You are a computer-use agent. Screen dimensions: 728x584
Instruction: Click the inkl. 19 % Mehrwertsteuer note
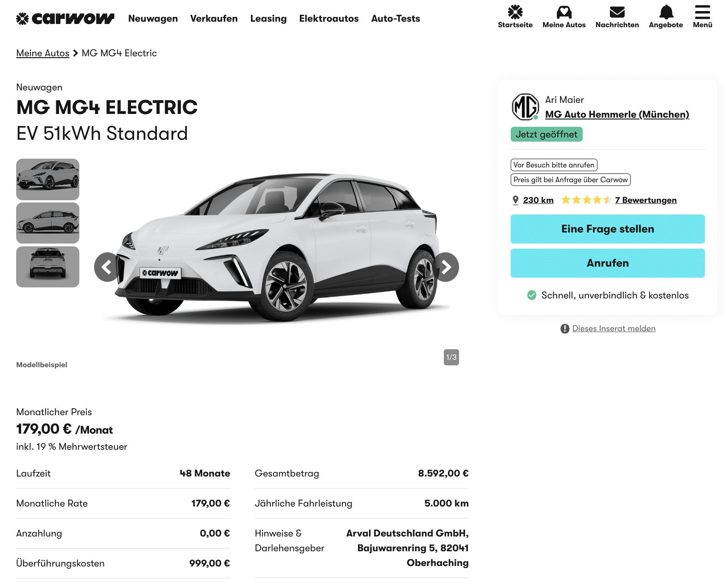(72, 447)
